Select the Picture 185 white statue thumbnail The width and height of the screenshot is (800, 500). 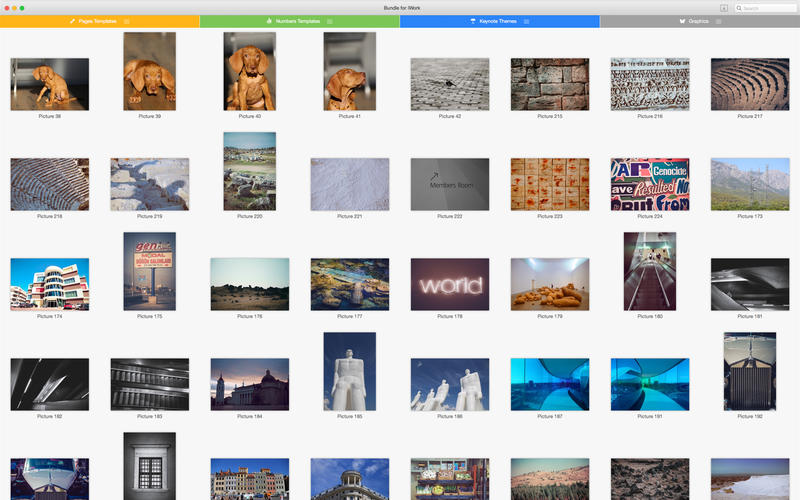pos(349,371)
